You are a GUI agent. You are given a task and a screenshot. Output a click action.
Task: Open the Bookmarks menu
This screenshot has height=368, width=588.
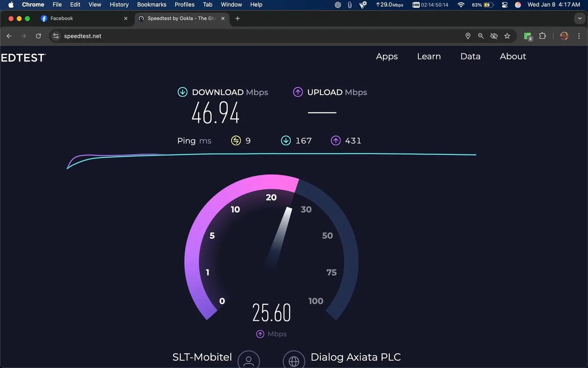coord(152,5)
